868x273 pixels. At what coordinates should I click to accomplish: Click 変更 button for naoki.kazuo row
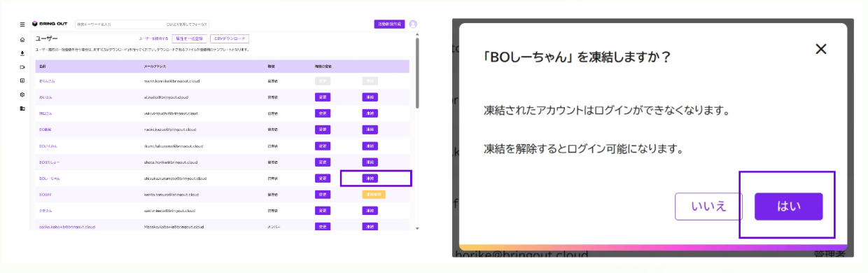323,129
